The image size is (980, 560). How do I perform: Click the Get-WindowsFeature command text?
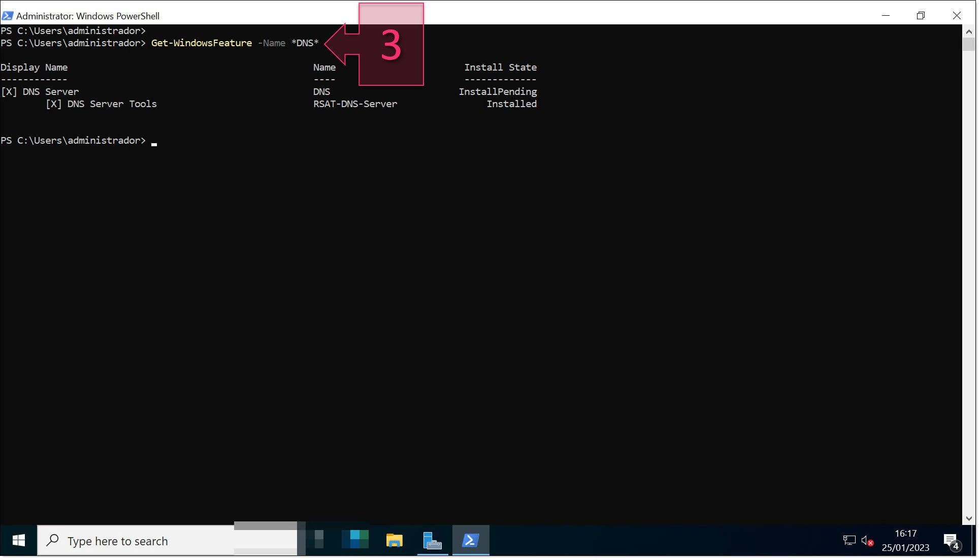[202, 43]
